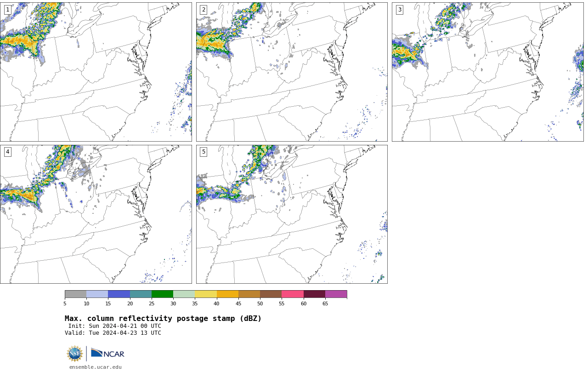
Task: Click the NCAR logo
Action: [107, 353]
